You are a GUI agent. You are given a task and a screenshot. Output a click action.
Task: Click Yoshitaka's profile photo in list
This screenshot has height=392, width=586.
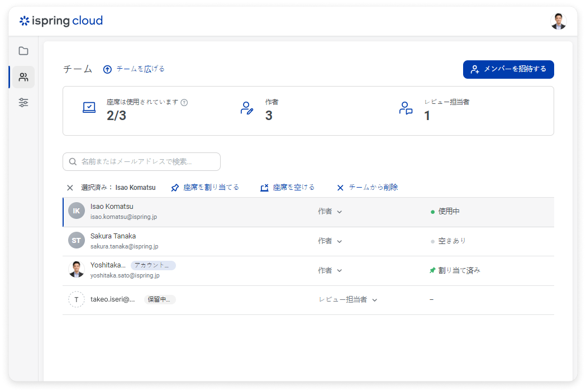[77, 270]
